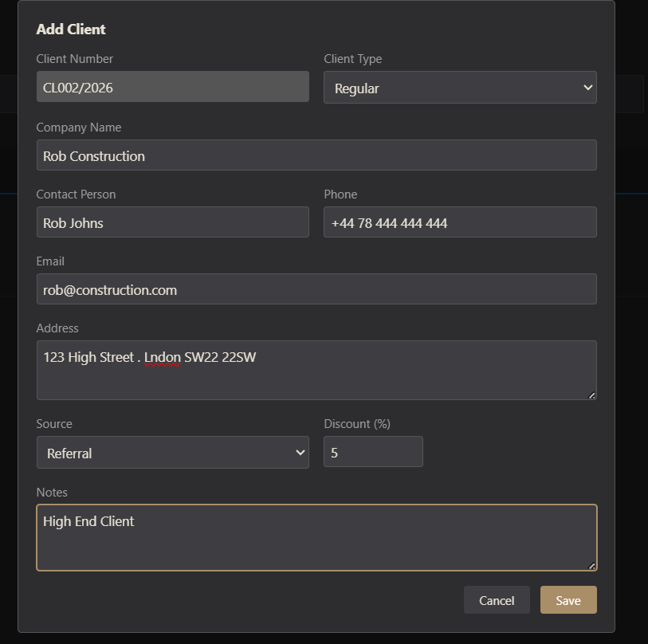Click the misspelled word Lndon
The width and height of the screenshot is (648, 644).
159,357
